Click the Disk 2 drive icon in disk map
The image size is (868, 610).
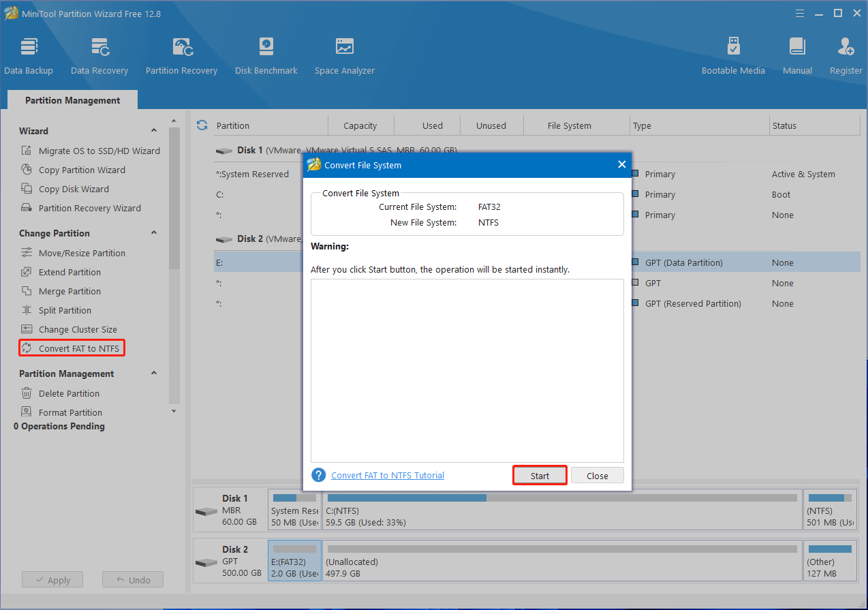[x=206, y=563]
